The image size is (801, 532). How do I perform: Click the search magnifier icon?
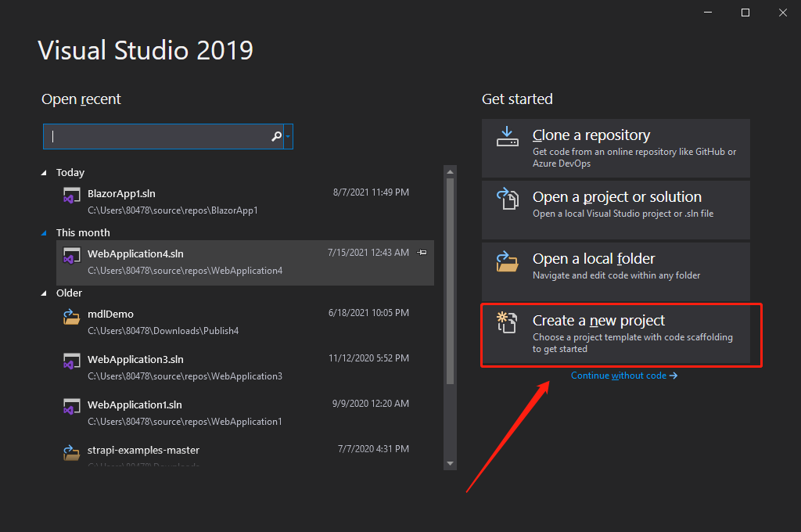(275, 136)
